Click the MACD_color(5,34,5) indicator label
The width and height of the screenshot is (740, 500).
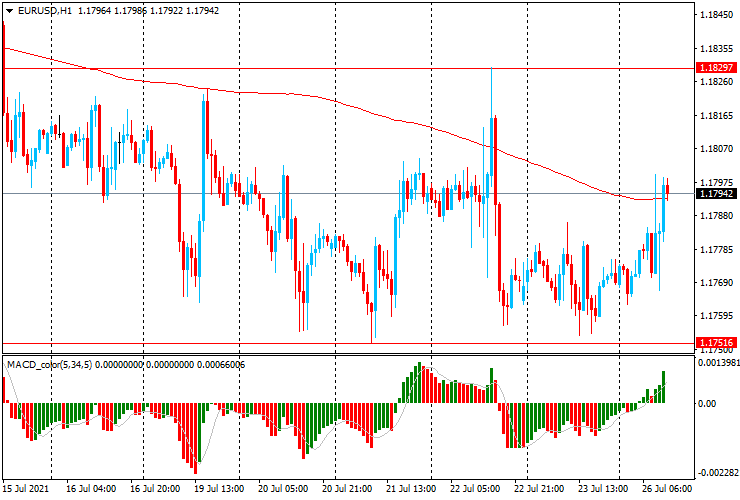coord(50,365)
